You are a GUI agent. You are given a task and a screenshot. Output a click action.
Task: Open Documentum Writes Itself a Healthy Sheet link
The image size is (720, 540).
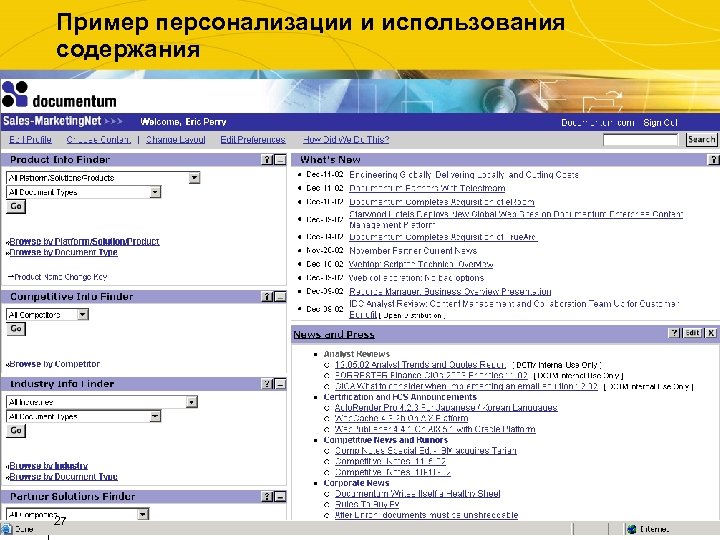click(417, 494)
